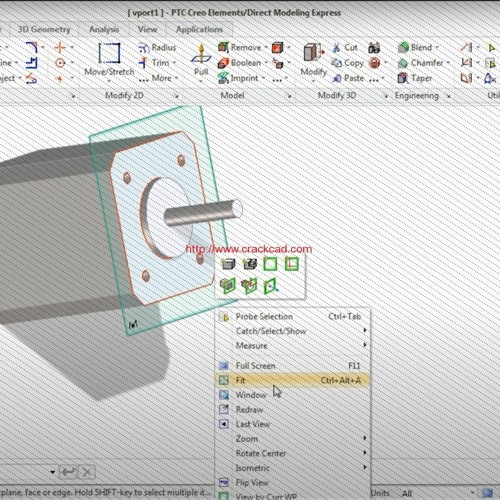
Task: Open the Catch/Select/Show submenu
Action: 292,331
